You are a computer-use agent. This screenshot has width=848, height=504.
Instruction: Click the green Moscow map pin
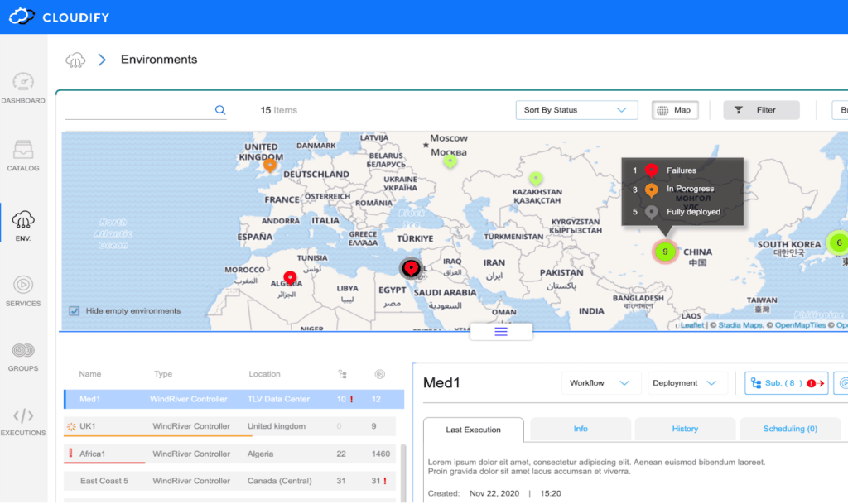450,161
